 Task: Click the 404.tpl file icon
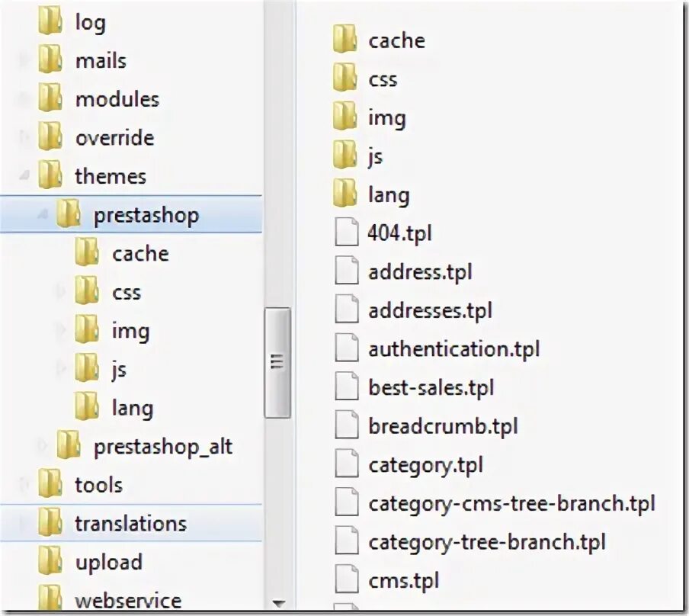click(x=347, y=233)
